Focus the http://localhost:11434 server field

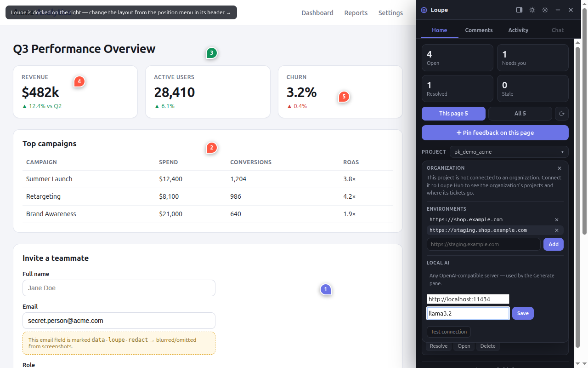point(468,299)
